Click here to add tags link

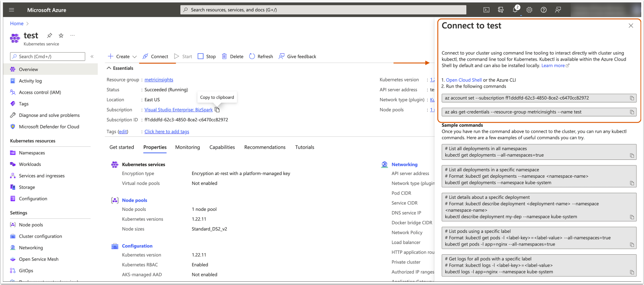[167, 132]
